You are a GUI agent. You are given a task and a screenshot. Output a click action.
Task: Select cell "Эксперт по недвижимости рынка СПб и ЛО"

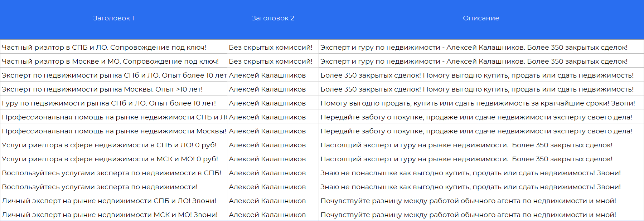[x=114, y=75]
